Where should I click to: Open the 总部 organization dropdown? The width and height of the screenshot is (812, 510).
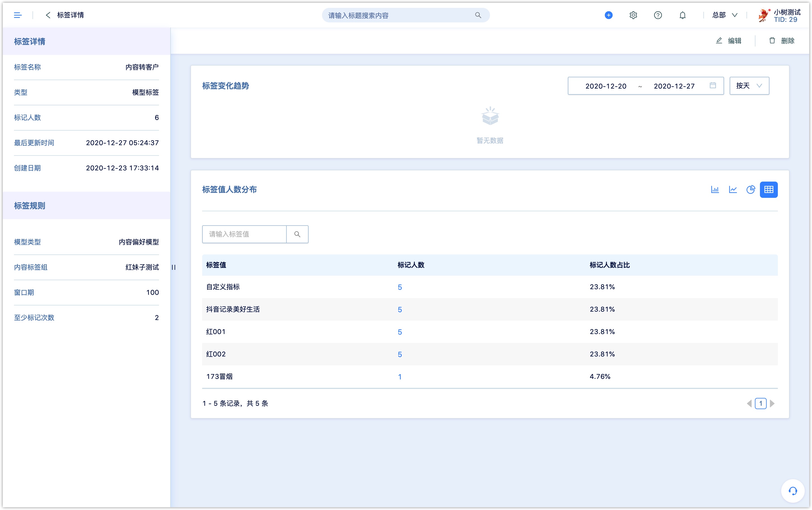(x=725, y=15)
